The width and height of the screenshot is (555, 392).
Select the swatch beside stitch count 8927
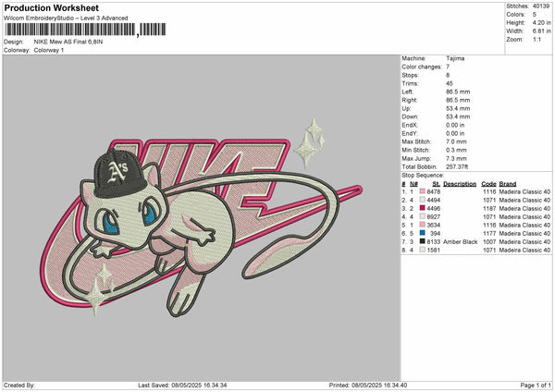click(x=423, y=216)
